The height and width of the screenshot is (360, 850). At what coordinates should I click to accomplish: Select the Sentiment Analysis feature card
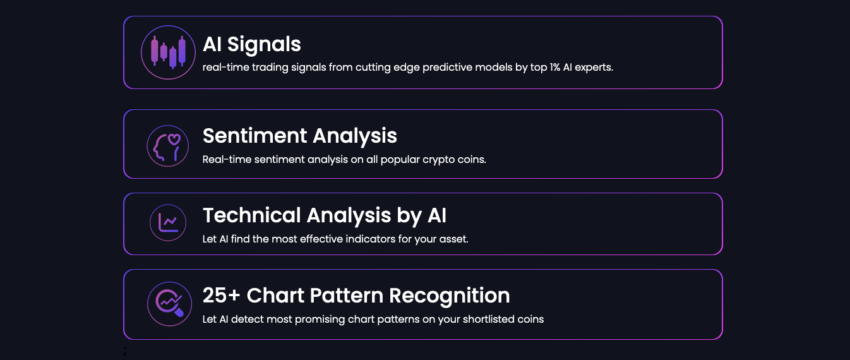coord(423,144)
